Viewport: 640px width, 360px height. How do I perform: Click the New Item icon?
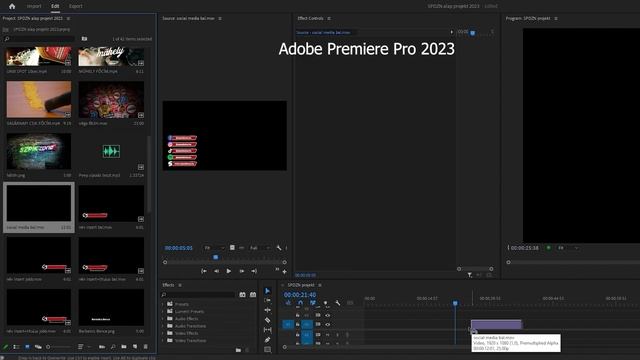(135, 347)
